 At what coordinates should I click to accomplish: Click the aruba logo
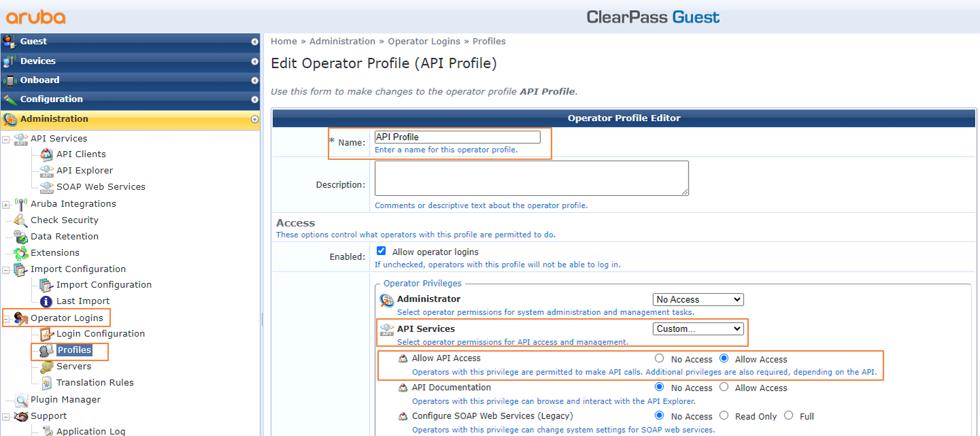coord(36,17)
